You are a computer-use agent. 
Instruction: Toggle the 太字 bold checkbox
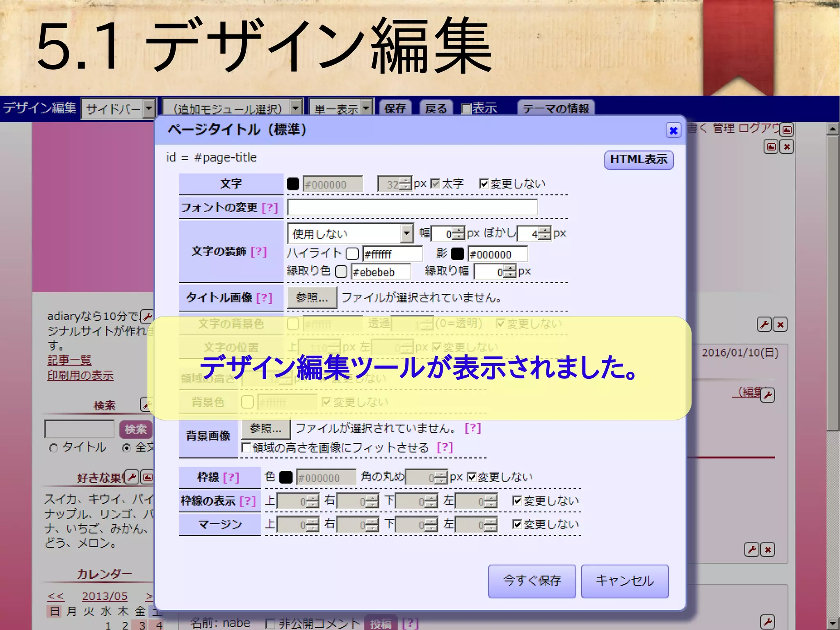pos(435,184)
